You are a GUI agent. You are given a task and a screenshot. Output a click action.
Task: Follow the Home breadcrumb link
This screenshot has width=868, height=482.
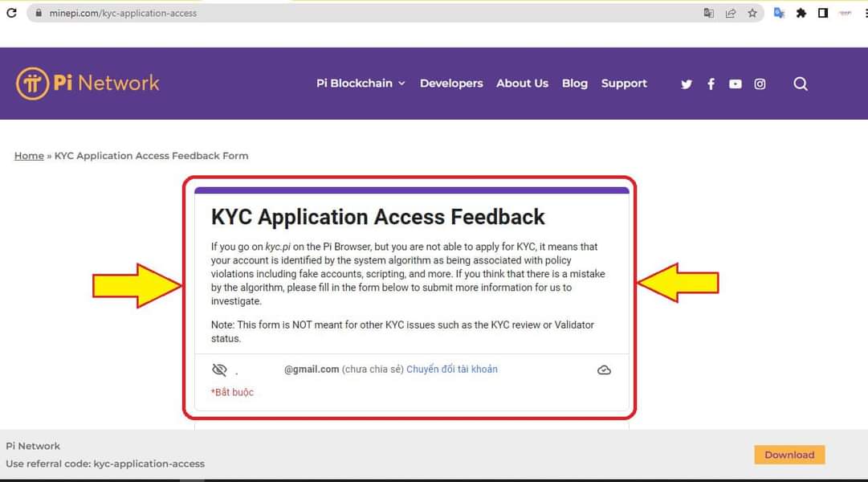click(x=29, y=156)
